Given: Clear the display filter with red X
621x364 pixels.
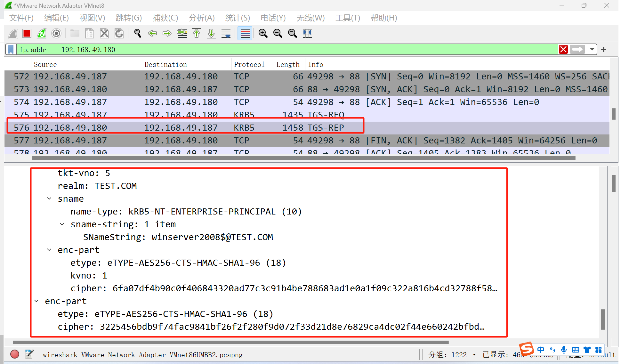Looking at the screenshot, I should [563, 50].
